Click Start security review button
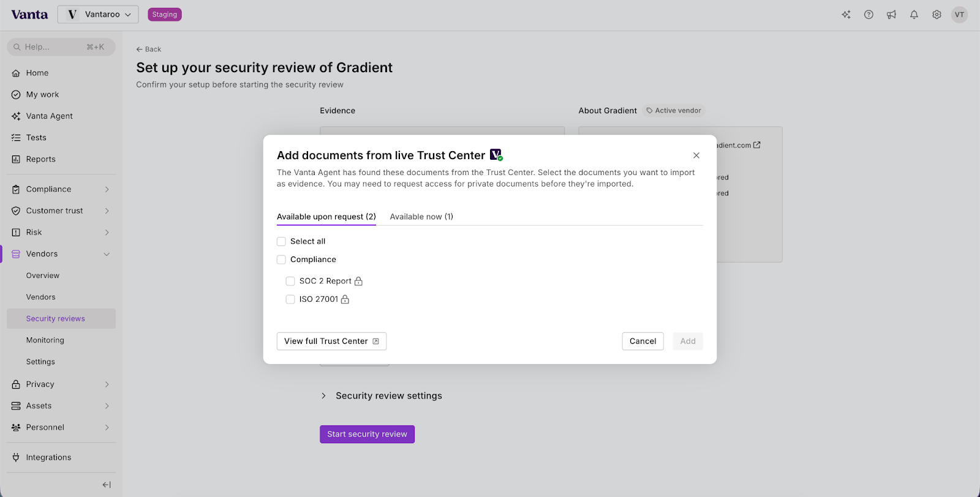The height and width of the screenshot is (497, 980). point(367,434)
